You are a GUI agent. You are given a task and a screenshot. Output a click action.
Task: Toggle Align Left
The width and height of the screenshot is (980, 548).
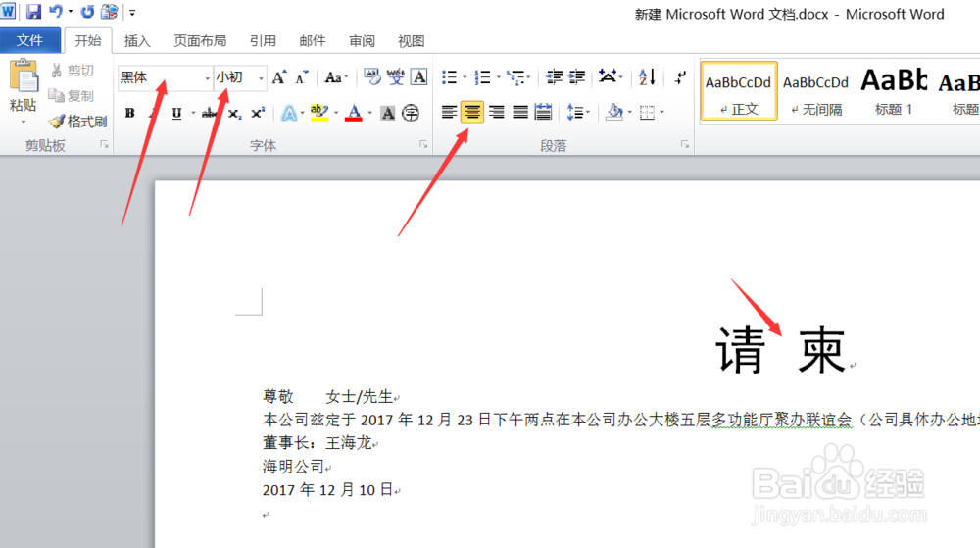[449, 113]
